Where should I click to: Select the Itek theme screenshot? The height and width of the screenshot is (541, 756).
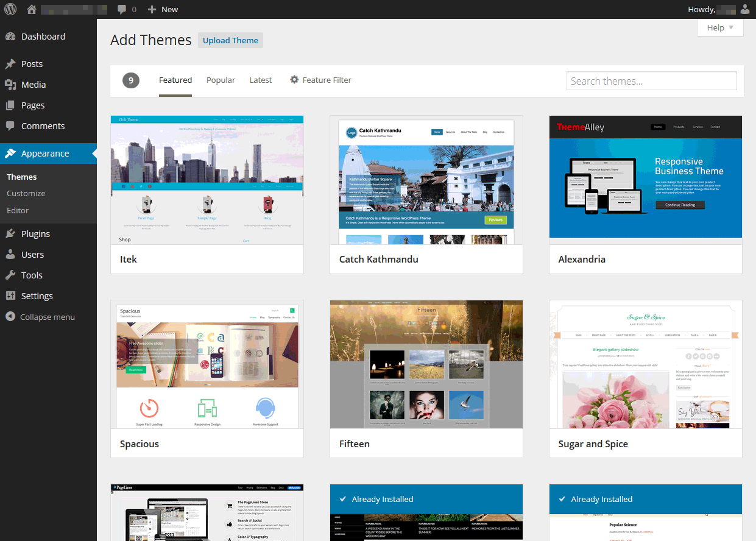coord(207,180)
